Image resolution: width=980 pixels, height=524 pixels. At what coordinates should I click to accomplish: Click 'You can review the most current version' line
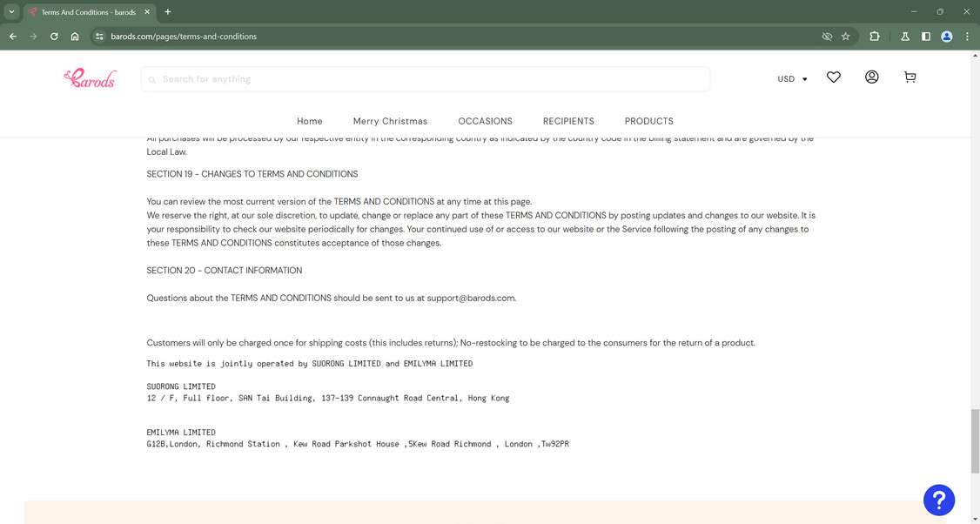tap(339, 201)
